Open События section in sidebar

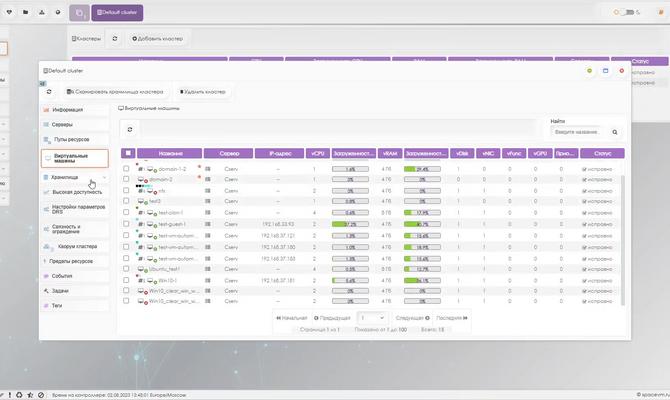75,276
